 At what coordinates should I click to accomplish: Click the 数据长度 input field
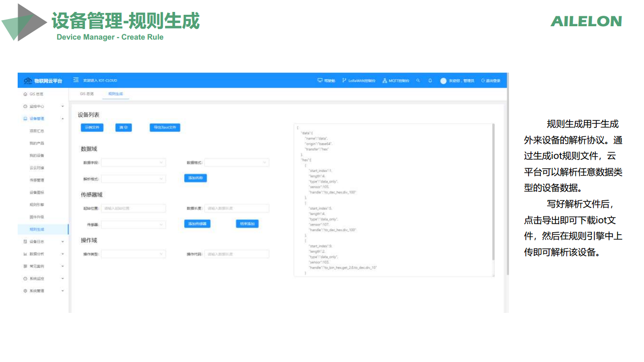click(x=237, y=208)
